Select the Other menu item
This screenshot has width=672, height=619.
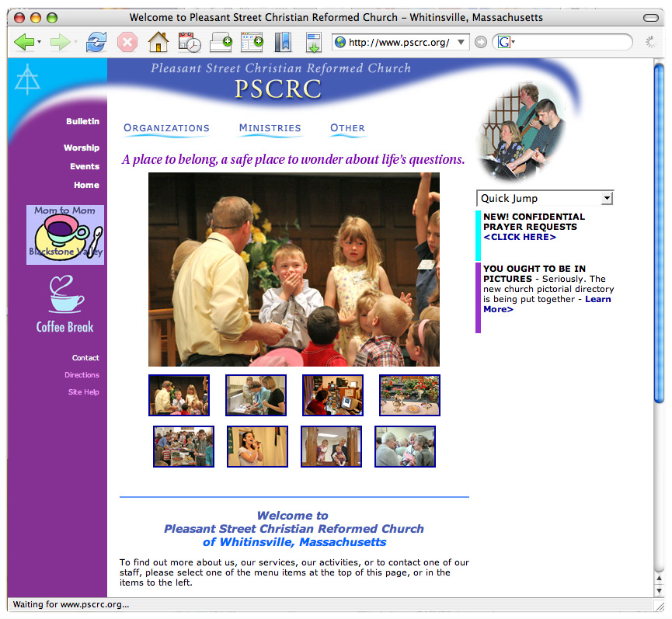(x=347, y=128)
